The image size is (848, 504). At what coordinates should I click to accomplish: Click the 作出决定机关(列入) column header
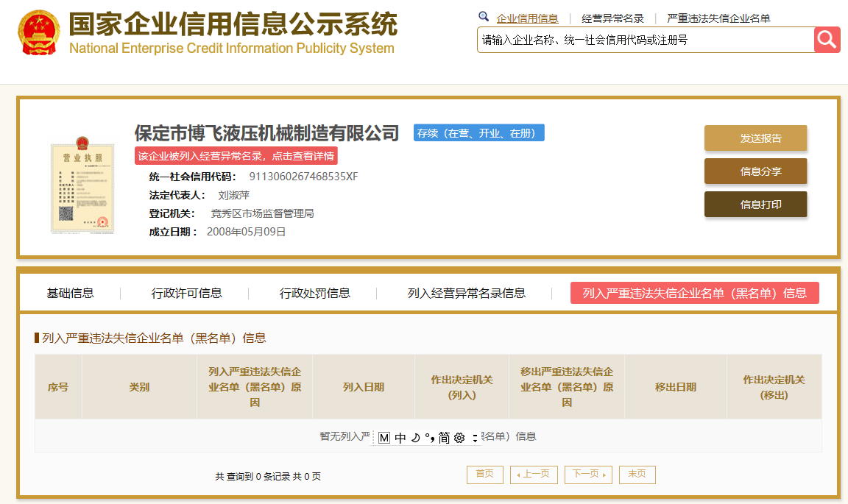(462, 387)
